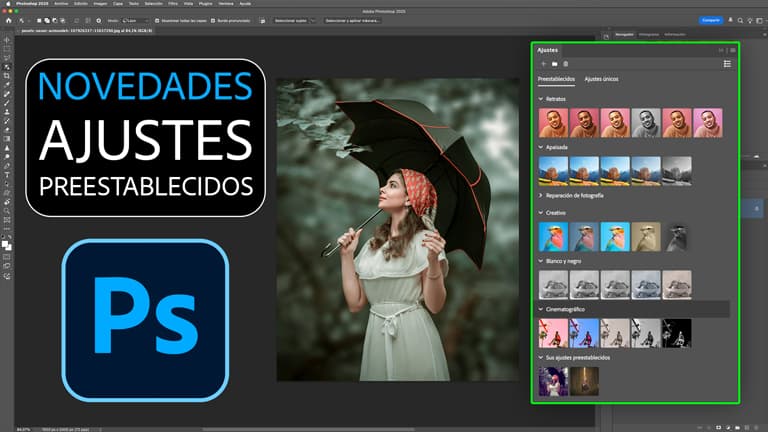
Task: Select the Eraser tool
Action: pos(7,130)
